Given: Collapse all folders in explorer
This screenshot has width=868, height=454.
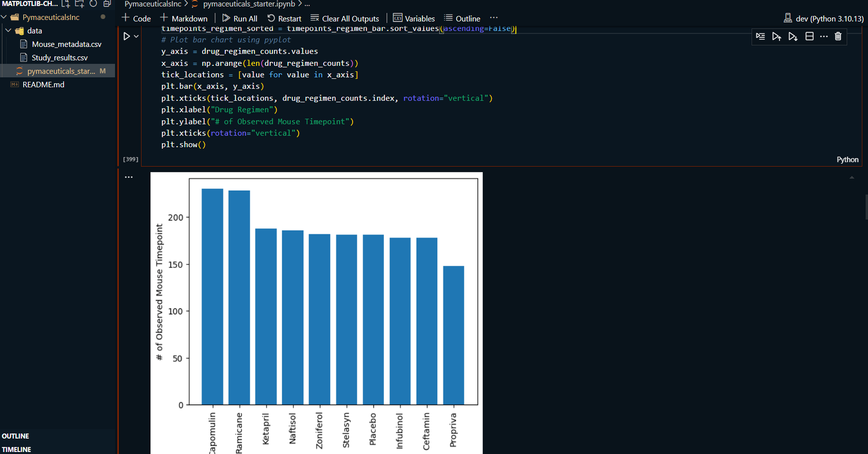Looking at the screenshot, I should click(107, 4).
